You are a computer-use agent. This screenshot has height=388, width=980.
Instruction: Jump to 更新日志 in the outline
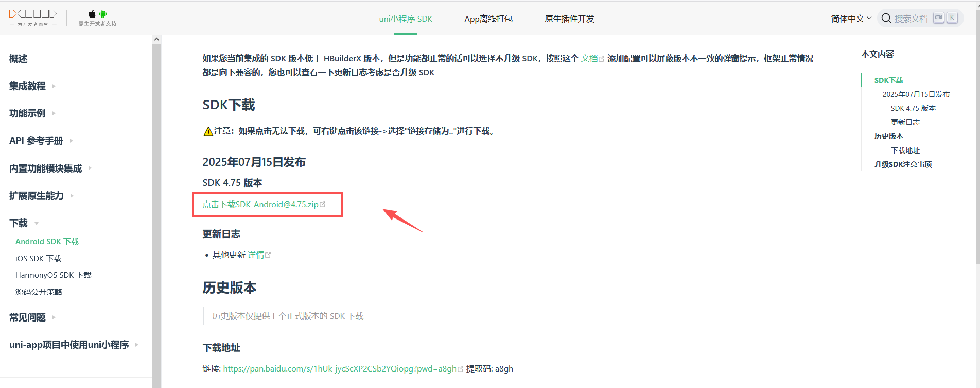905,122
